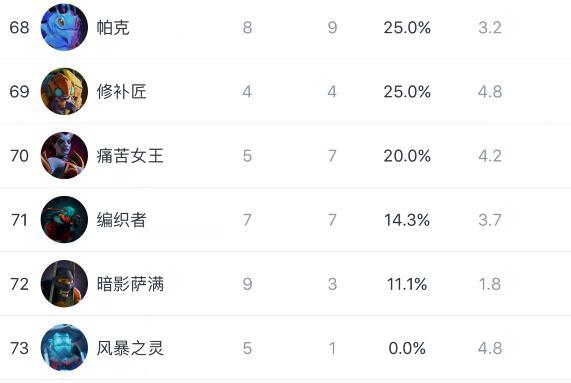Open the 编织者 hero portrait
The height and width of the screenshot is (383, 571).
tap(64, 220)
